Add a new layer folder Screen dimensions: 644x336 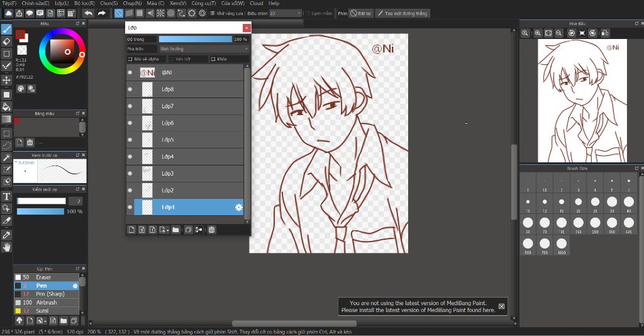(176, 230)
